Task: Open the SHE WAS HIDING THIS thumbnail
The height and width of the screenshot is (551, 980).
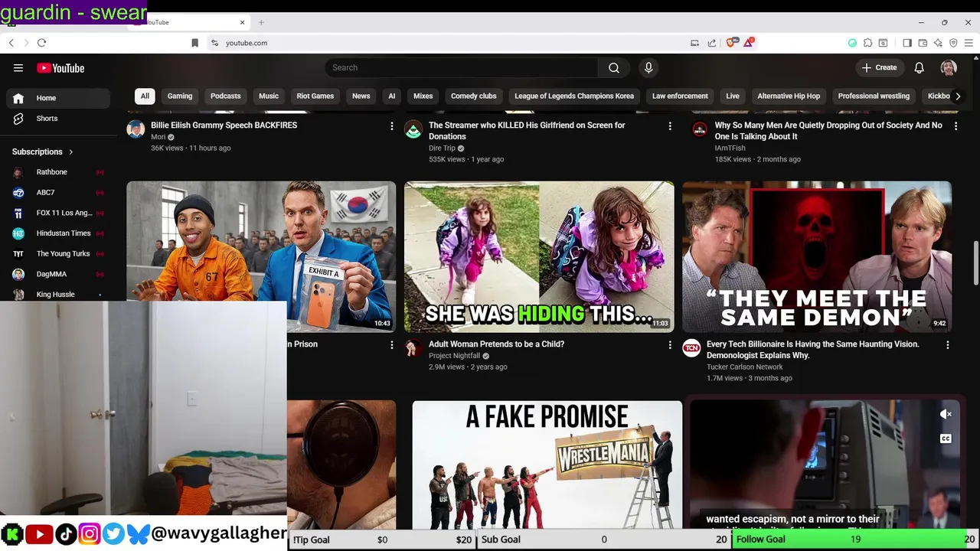Action: (x=539, y=256)
